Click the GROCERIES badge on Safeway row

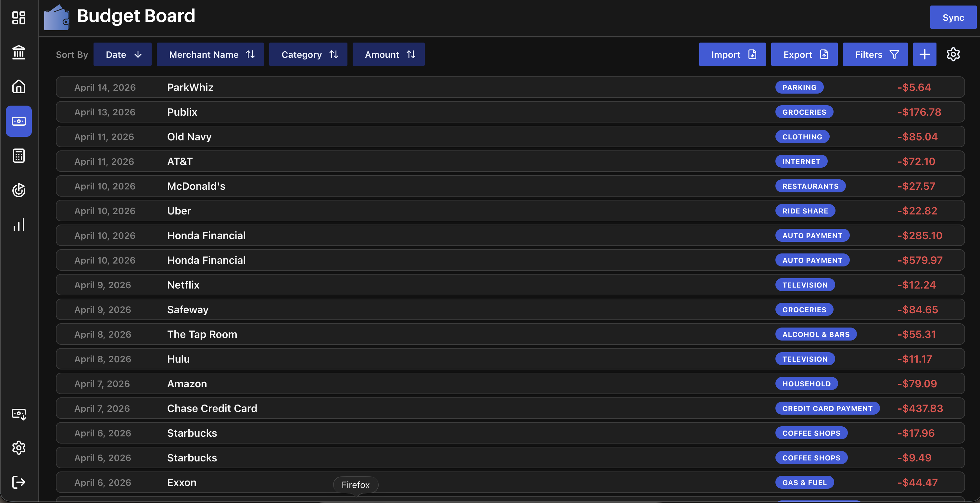click(804, 310)
